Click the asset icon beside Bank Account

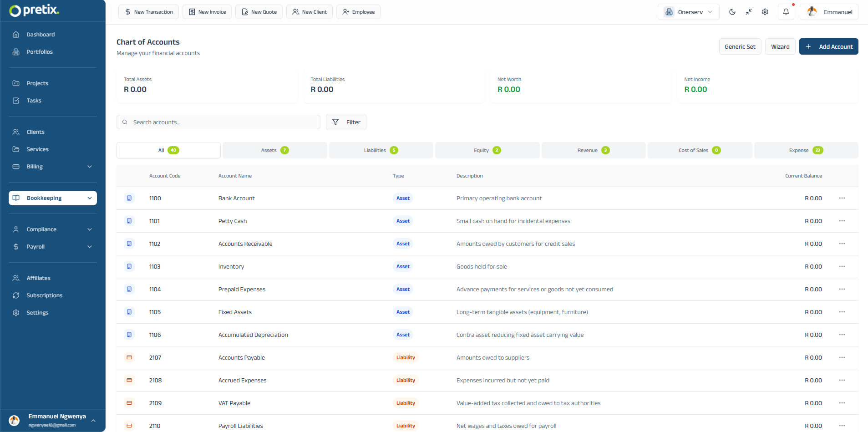click(x=129, y=198)
